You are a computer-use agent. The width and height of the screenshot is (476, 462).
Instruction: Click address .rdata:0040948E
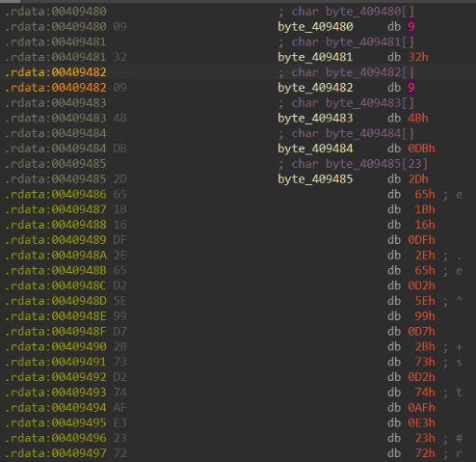(55, 316)
